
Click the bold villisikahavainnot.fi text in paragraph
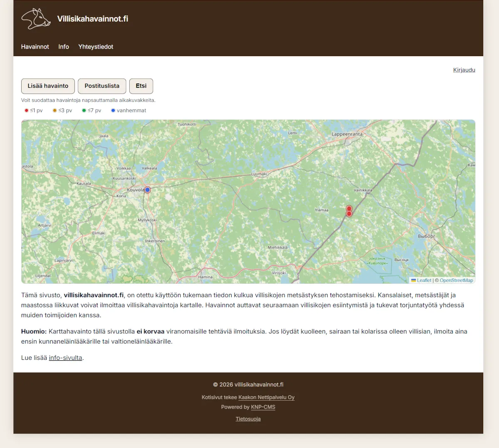[94, 295]
